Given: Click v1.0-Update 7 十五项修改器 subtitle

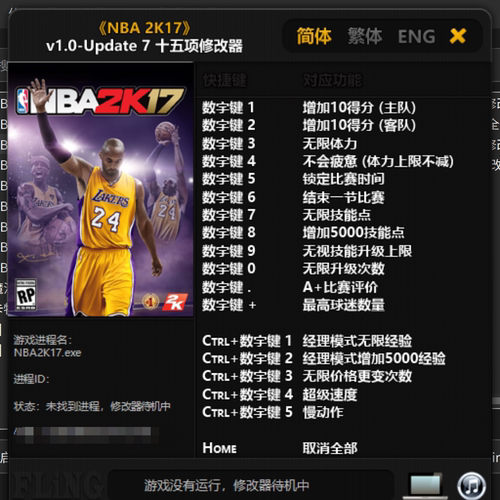Looking at the screenshot, I should pos(144,46).
